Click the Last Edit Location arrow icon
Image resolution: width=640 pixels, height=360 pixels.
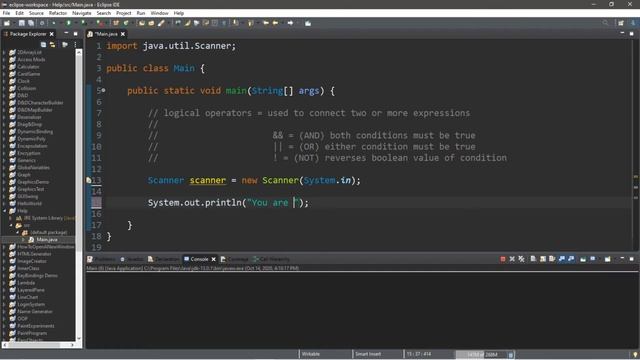(x=266, y=23)
